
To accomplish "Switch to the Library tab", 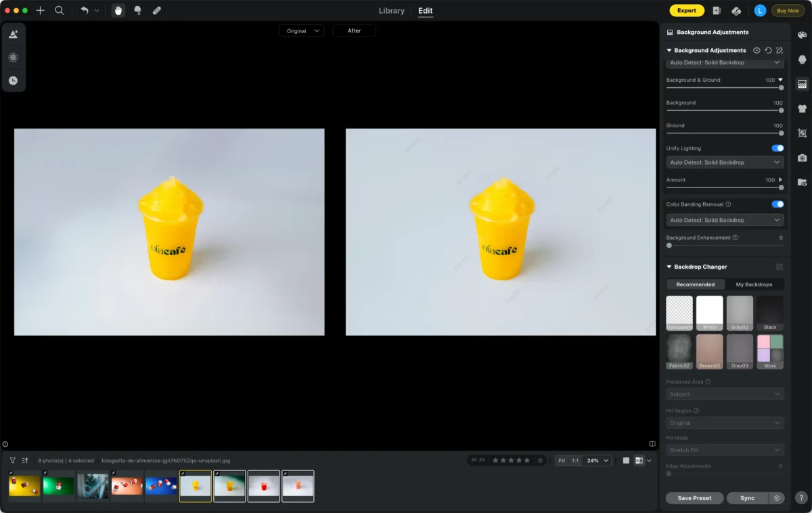I will pyautogui.click(x=392, y=11).
